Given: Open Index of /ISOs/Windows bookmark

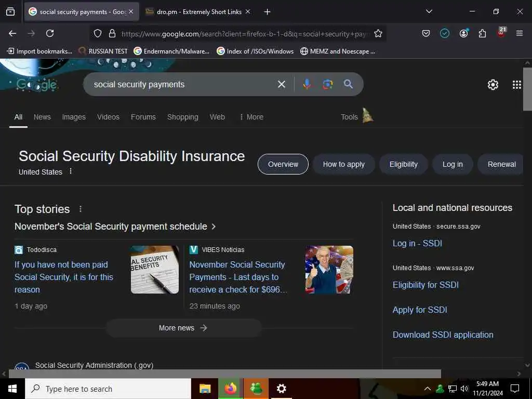Looking at the screenshot, I should 255,51.
